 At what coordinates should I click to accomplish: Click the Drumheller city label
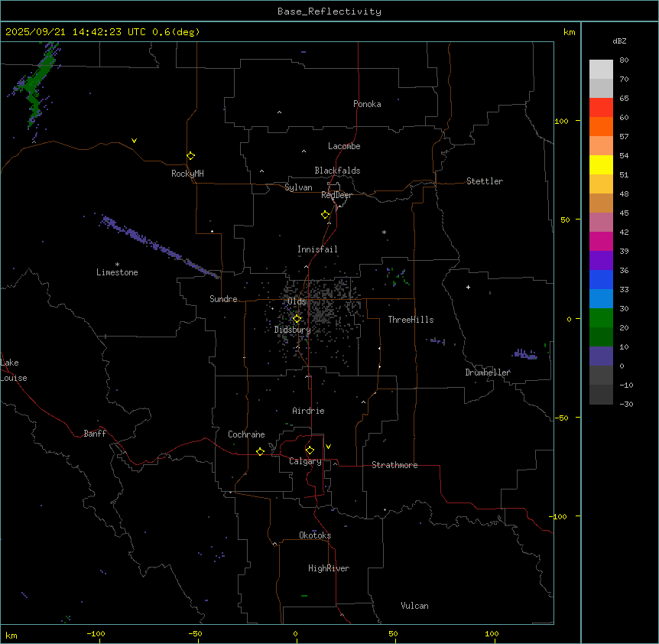coord(488,372)
